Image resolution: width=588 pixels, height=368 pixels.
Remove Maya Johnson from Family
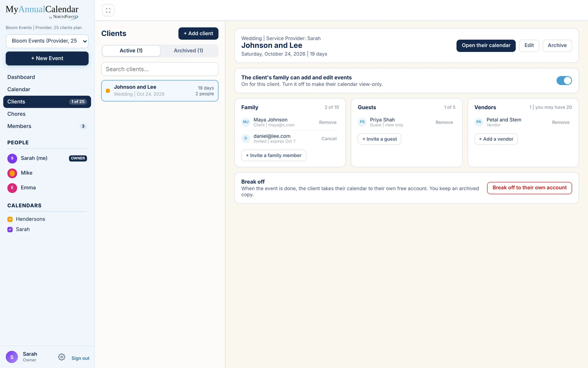coord(328,123)
